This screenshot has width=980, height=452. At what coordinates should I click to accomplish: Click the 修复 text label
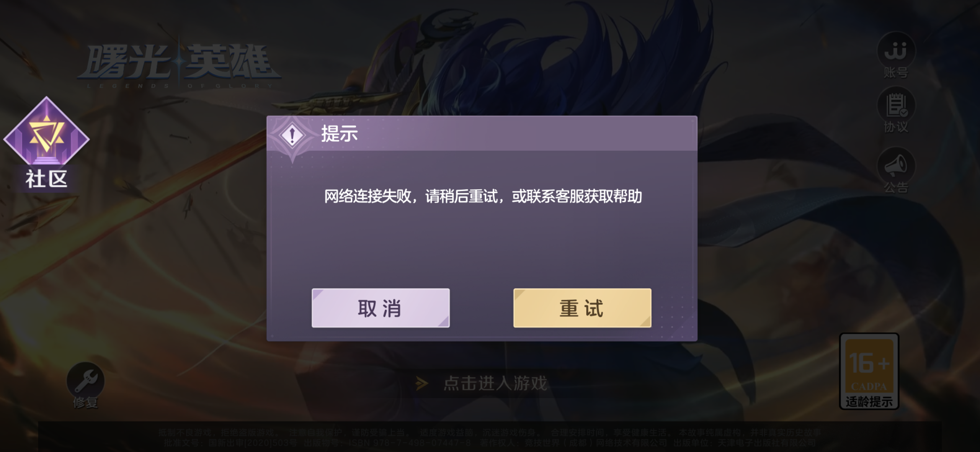[85, 403]
